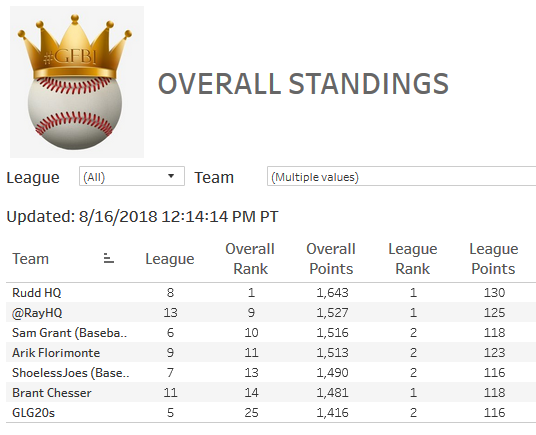Click the League Points column header

click(x=494, y=259)
